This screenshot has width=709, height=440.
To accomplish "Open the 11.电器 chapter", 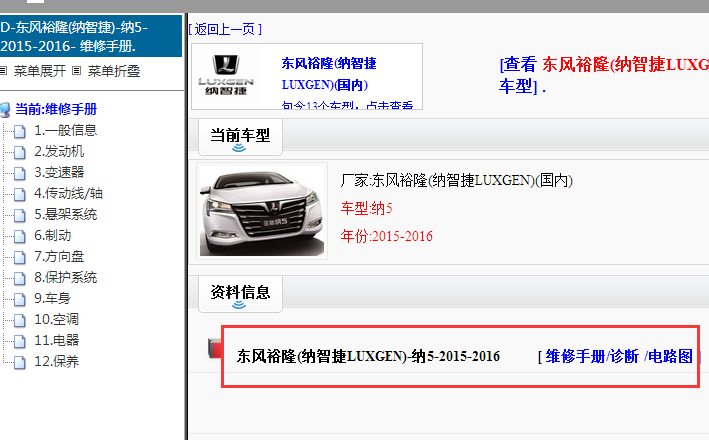I will click(x=57, y=340).
